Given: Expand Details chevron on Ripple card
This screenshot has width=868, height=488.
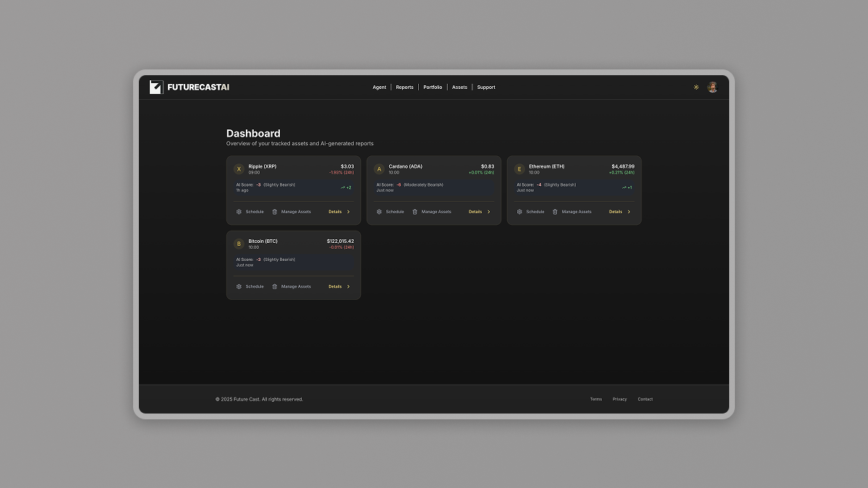Looking at the screenshot, I should (349, 212).
